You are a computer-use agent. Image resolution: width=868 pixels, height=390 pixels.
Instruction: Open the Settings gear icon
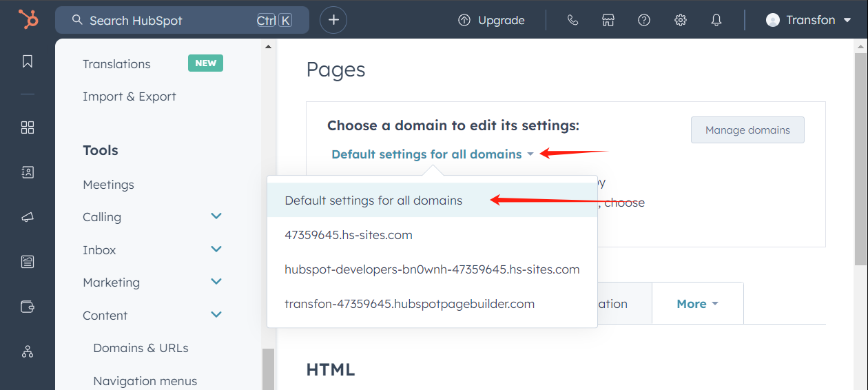[681, 20]
